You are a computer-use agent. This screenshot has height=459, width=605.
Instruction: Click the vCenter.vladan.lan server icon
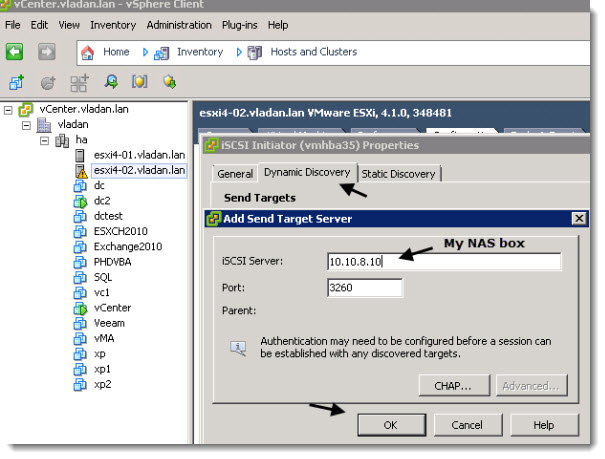(25, 110)
